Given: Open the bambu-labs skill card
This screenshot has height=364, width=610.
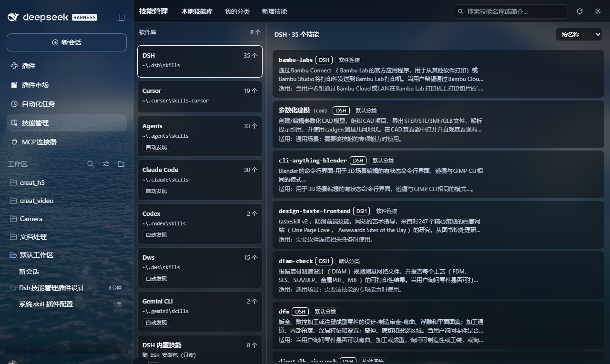Looking at the screenshot, I should pos(438,74).
